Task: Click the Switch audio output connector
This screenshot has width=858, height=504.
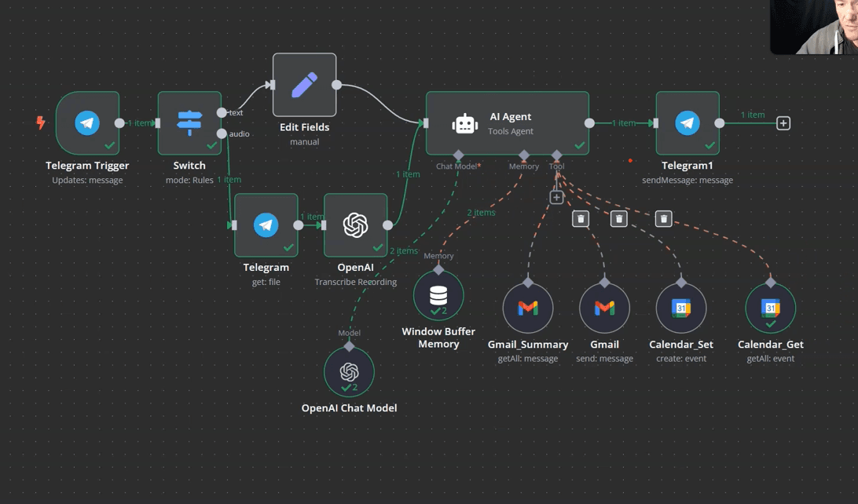Action: (222, 133)
